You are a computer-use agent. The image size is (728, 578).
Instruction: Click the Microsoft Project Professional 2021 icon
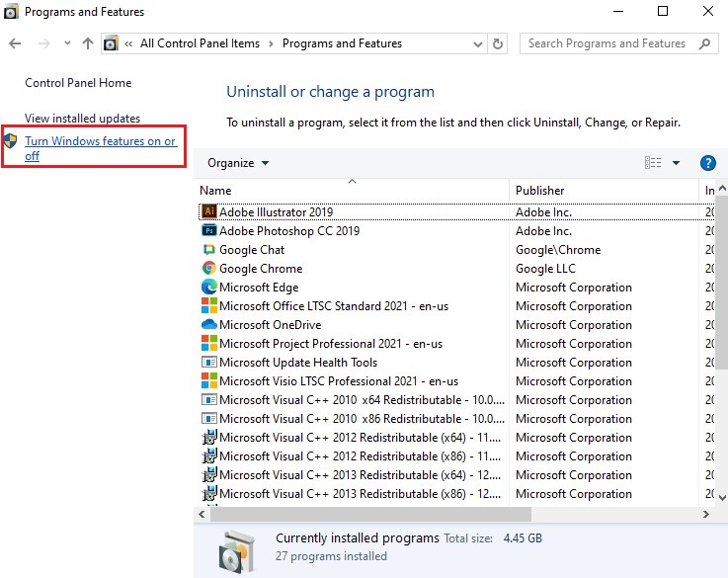[x=209, y=344]
